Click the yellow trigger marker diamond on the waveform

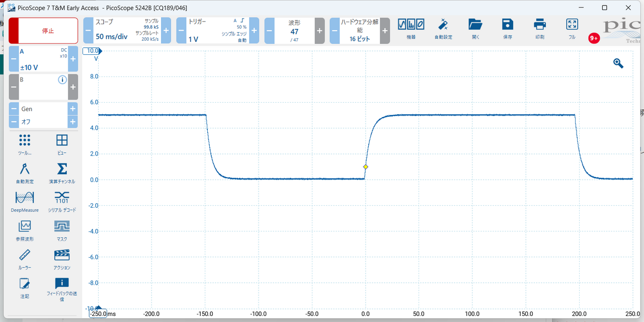[x=366, y=167]
